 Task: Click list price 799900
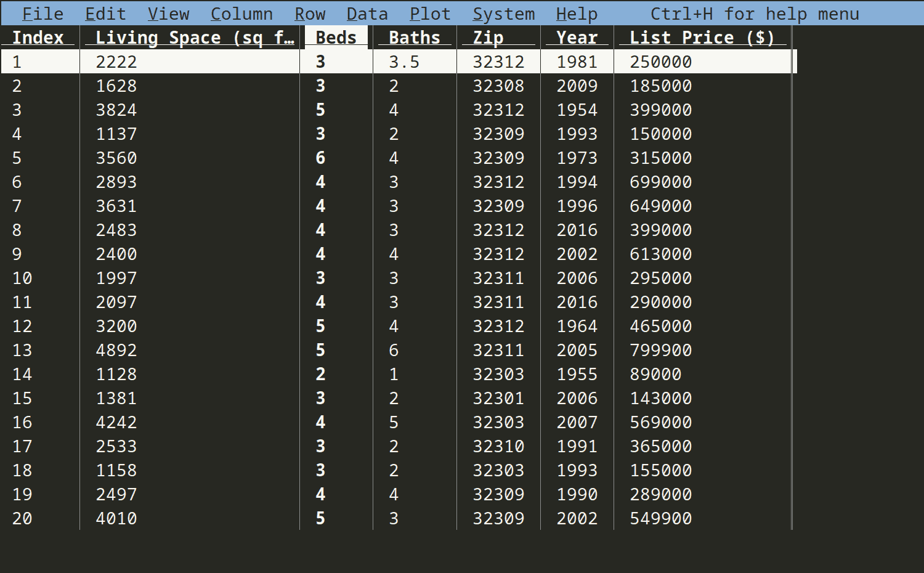click(661, 350)
